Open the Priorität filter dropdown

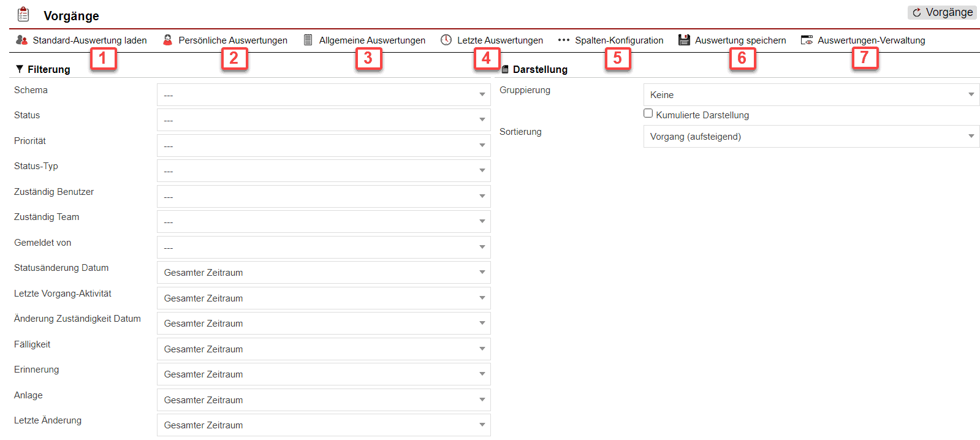pos(323,146)
